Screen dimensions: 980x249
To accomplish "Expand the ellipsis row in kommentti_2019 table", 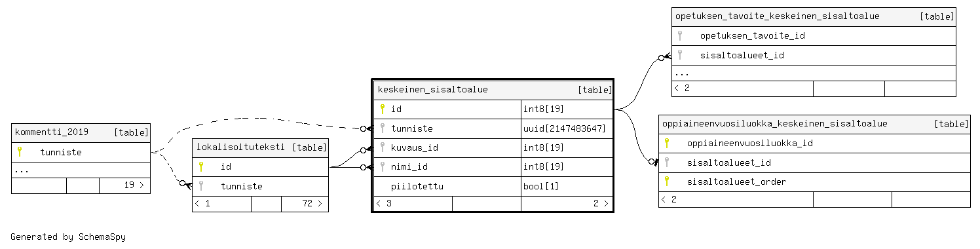I will point(81,170).
